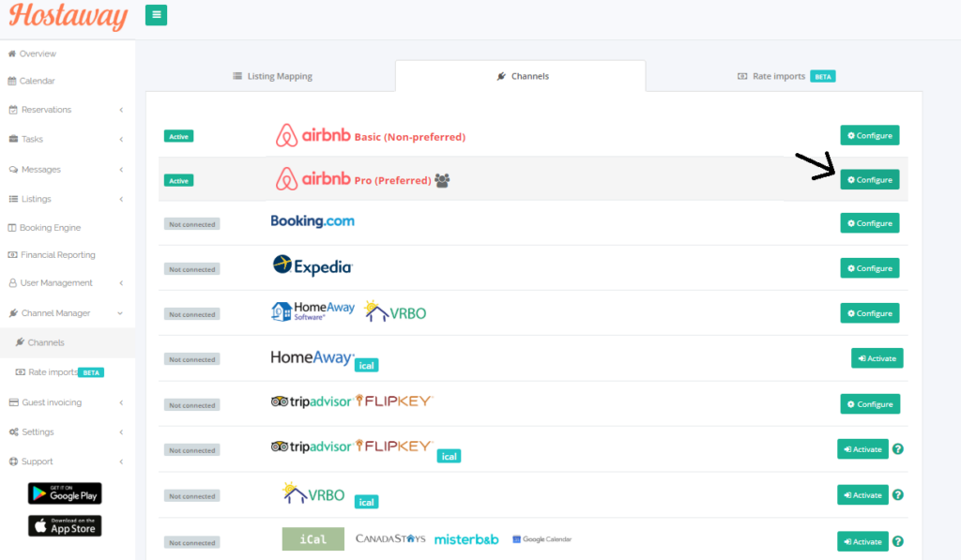Activate tripadvisor FlipKey ical channel

tap(863, 449)
